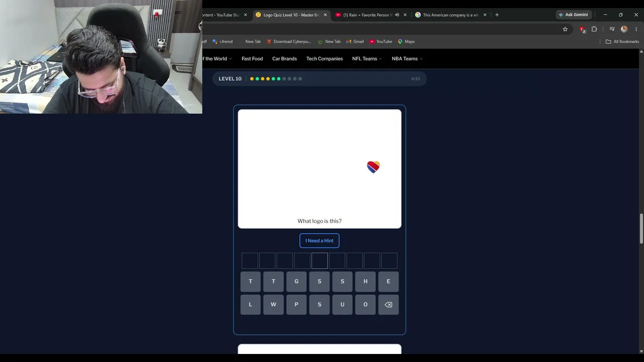Tap the G letter key

tap(296, 282)
